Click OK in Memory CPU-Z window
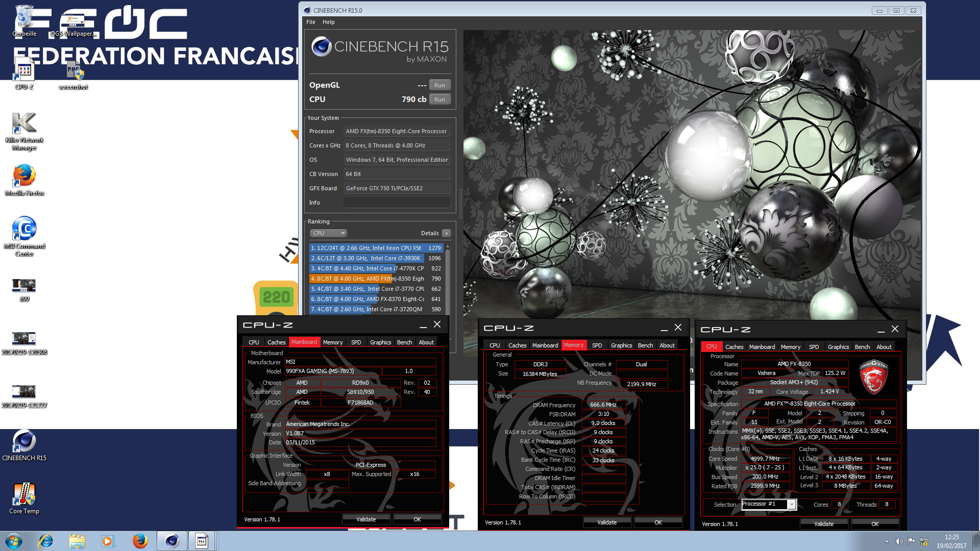 [x=658, y=522]
